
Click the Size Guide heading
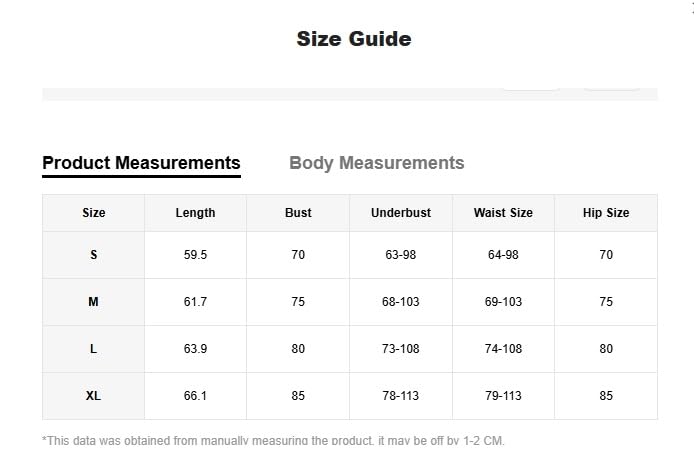pos(354,39)
